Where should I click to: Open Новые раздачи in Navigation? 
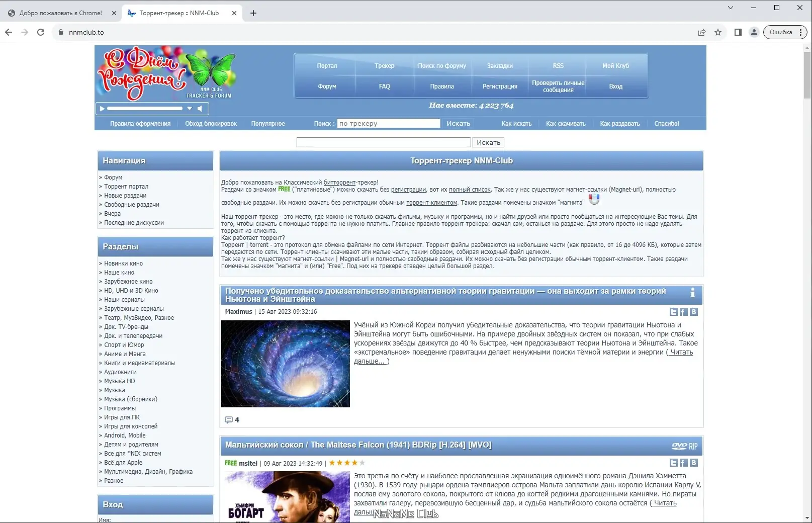(x=125, y=196)
